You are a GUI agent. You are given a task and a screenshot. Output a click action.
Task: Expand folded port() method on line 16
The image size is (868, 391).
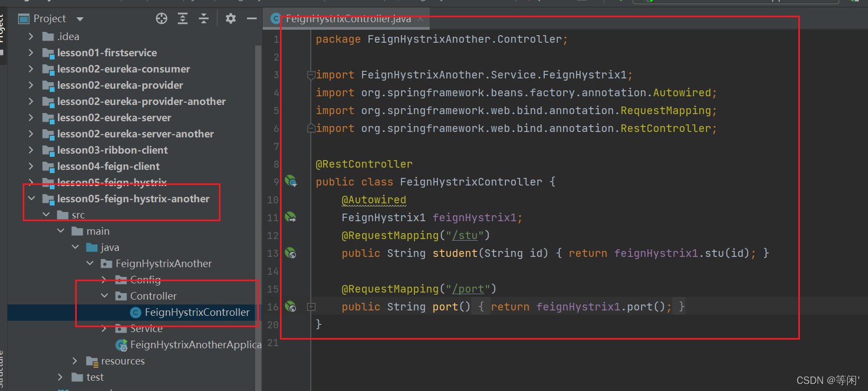(x=311, y=307)
